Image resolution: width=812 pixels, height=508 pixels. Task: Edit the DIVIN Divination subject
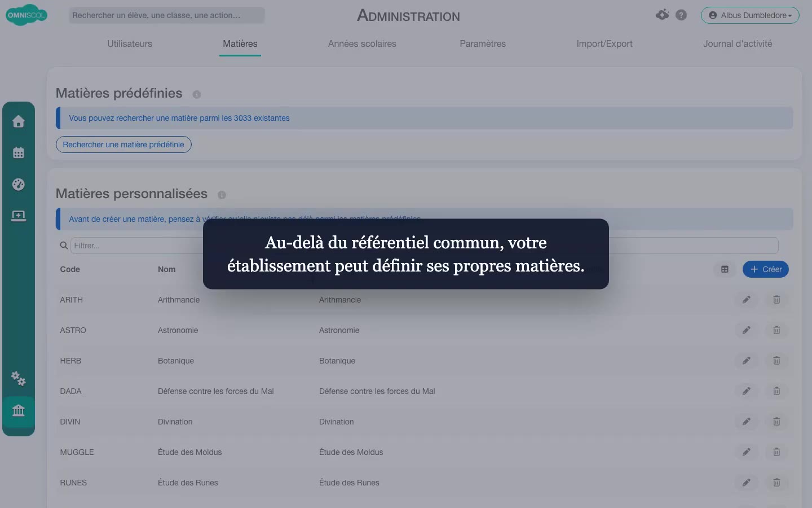[x=747, y=422]
